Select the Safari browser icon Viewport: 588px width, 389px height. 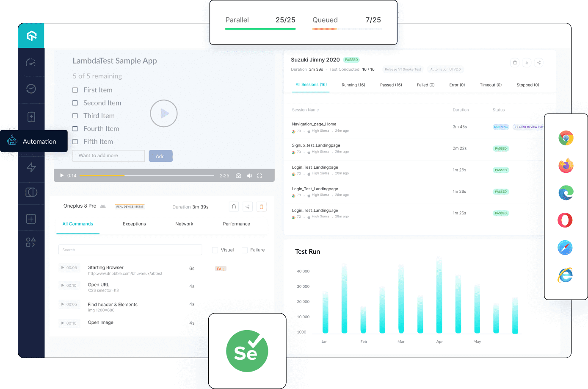(x=565, y=247)
